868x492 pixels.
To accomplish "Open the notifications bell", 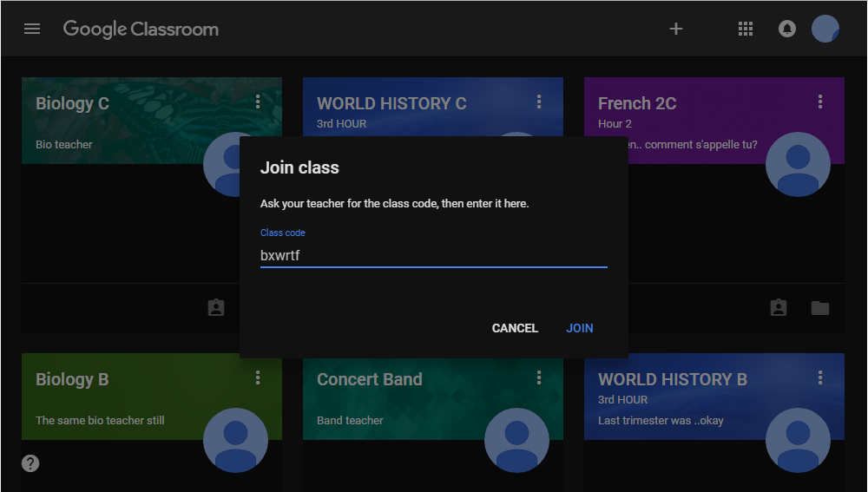I will coord(786,29).
